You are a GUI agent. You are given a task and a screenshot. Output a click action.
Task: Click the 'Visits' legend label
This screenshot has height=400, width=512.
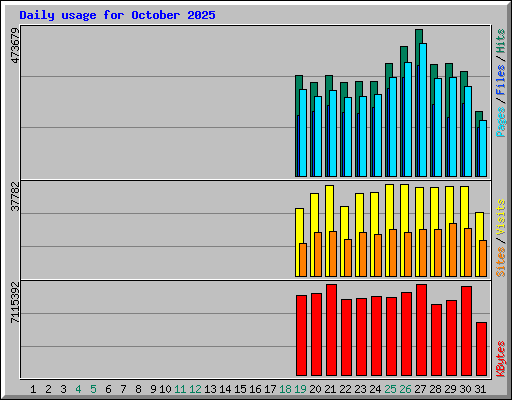[x=501, y=217]
